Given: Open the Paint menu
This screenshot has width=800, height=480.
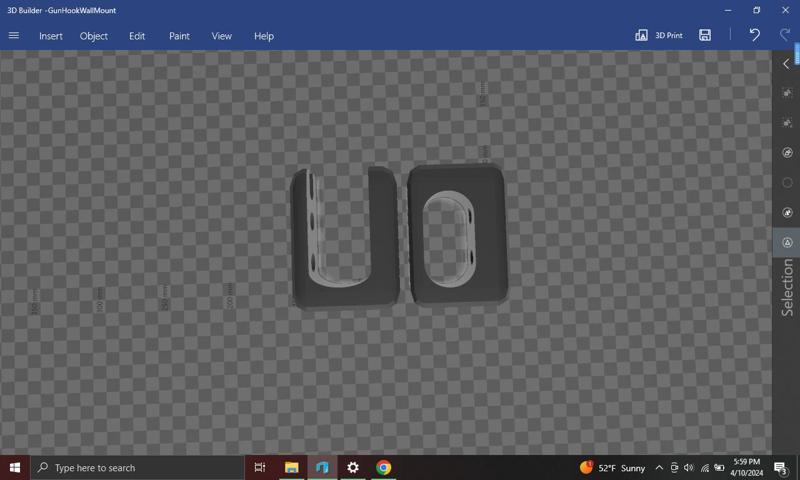Looking at the screenshot, I should [x=179, y=36].
